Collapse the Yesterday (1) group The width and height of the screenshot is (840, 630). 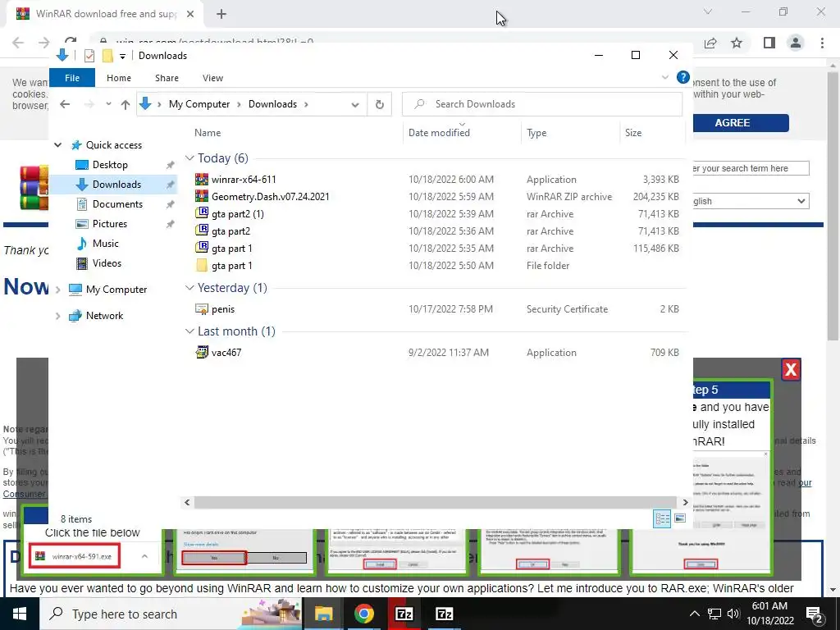[x=189, y=288]
